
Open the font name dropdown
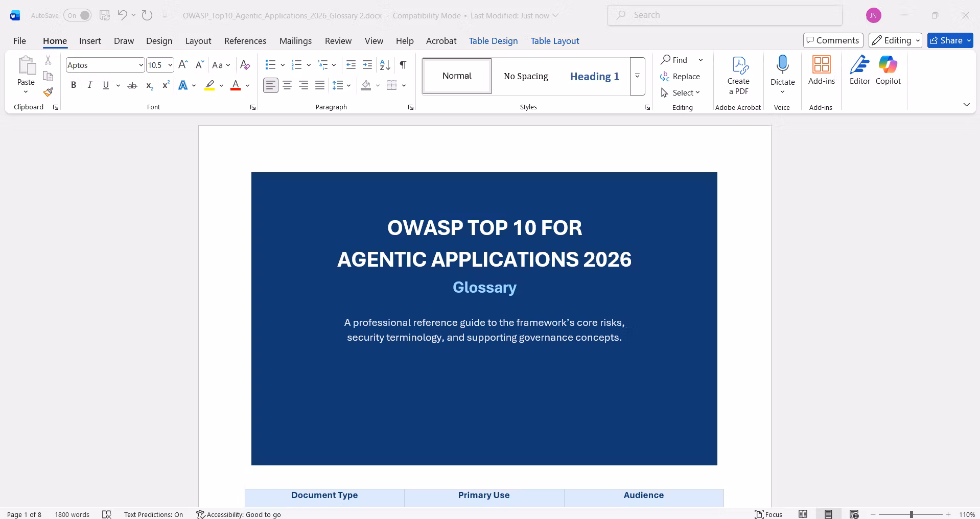tap(141, 65)
